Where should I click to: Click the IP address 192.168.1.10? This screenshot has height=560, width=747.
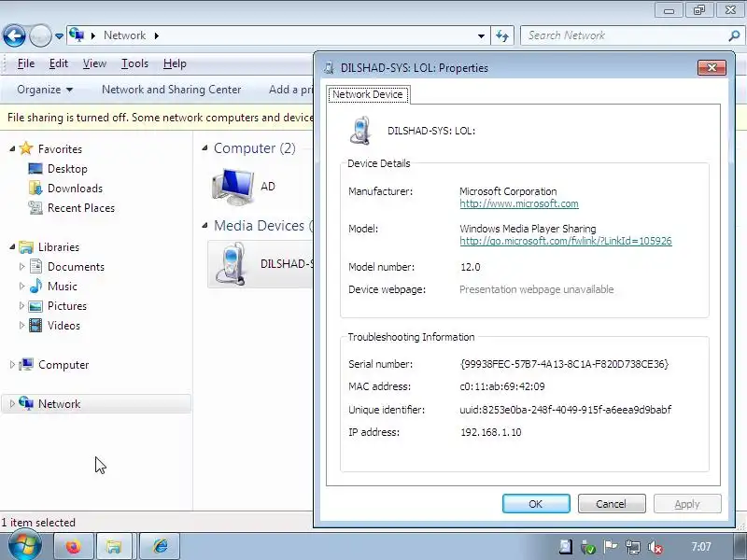[x=491, y=432]
